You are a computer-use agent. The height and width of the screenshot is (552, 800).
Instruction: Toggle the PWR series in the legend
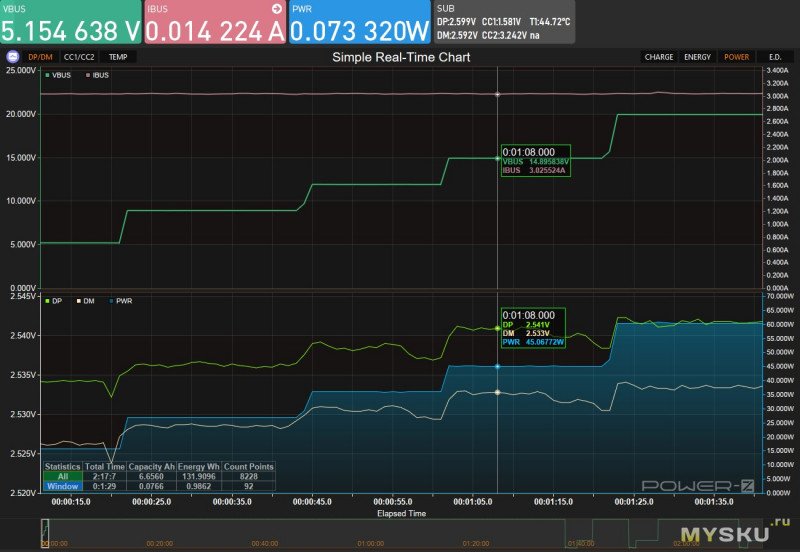120,301
